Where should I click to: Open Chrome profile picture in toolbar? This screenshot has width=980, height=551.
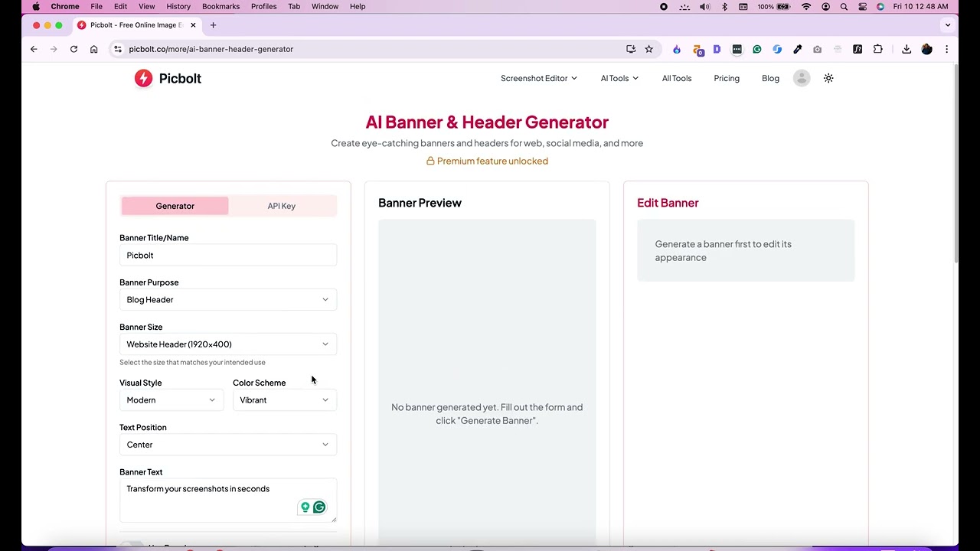[x=926, y=49]
